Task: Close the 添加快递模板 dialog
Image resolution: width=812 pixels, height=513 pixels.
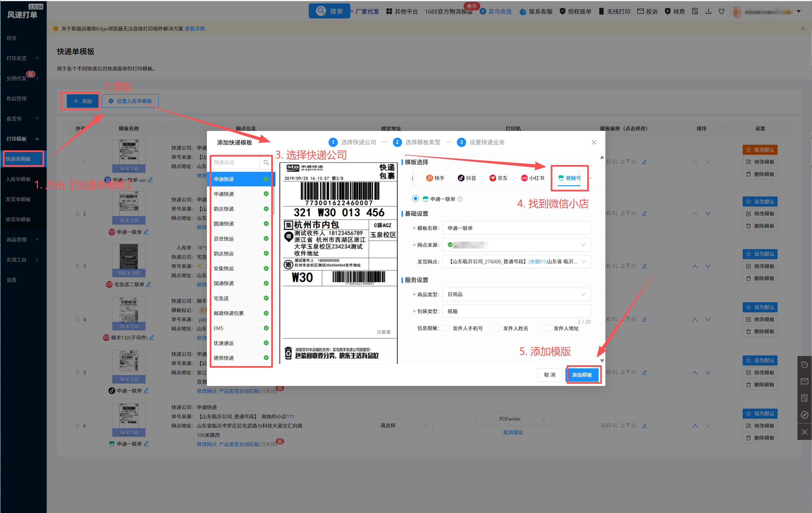Action: [x=594, y=142]
